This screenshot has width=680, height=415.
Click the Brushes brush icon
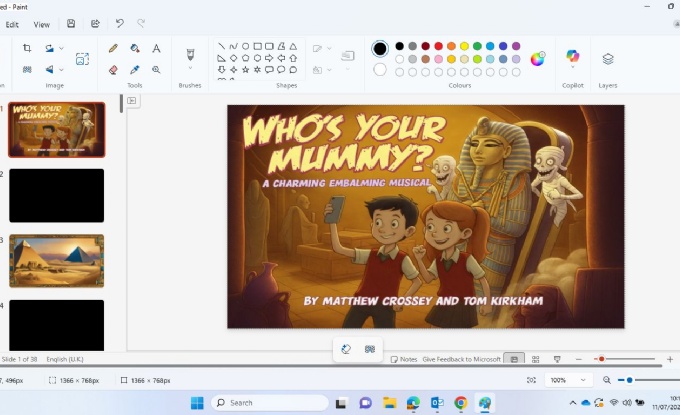[x=190, y=55]
